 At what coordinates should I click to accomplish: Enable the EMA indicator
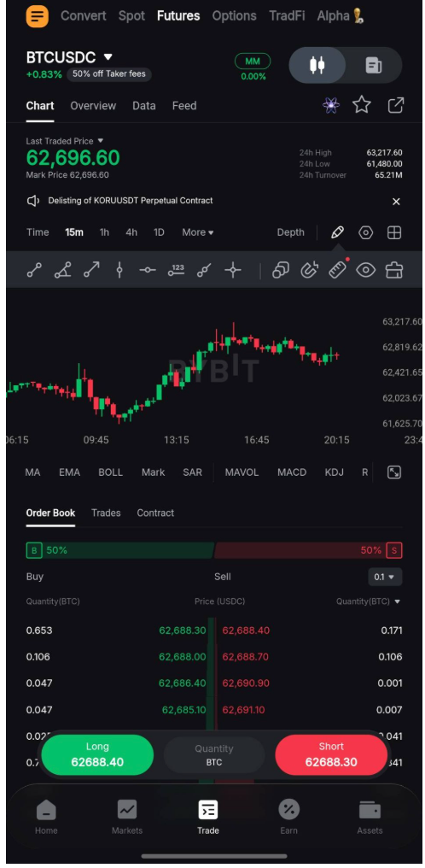point(70,472)
